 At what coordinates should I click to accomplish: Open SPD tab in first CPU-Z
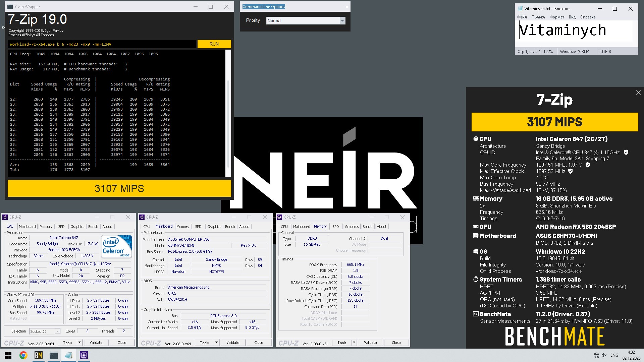pos(61,227)
